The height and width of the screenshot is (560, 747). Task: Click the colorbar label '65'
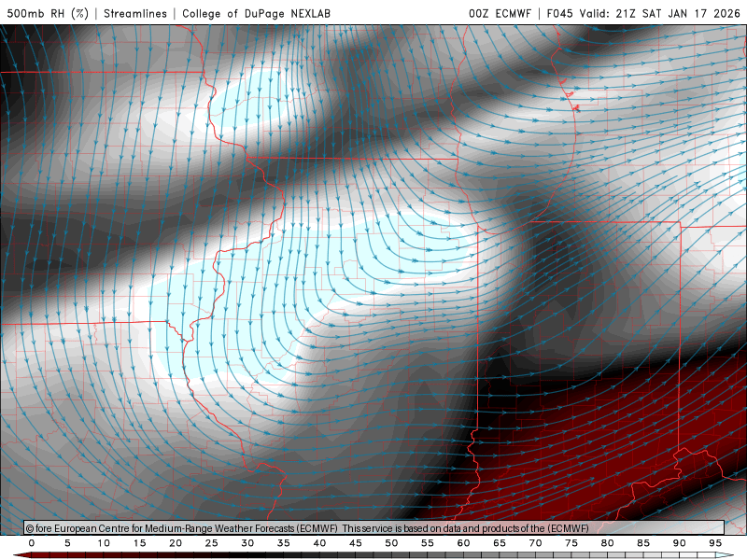click(x=500, y=543)
